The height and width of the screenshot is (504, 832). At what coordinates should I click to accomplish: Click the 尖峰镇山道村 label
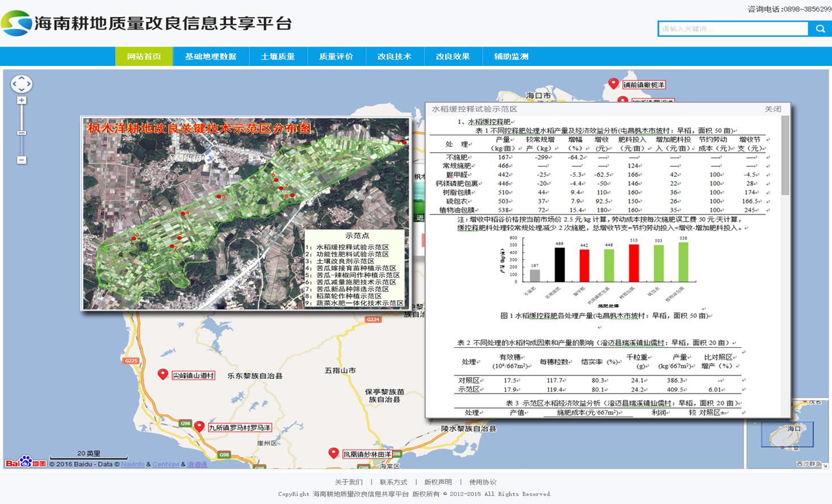[194, 376]
